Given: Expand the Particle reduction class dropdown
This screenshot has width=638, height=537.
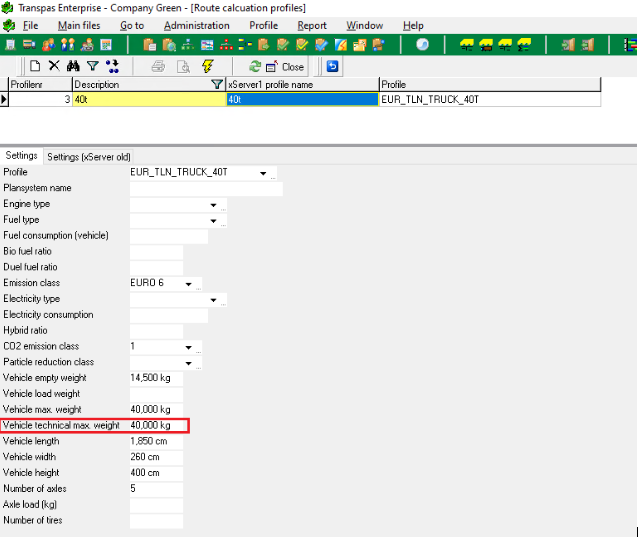Looking at the screenshot, I should click(188, 363).
